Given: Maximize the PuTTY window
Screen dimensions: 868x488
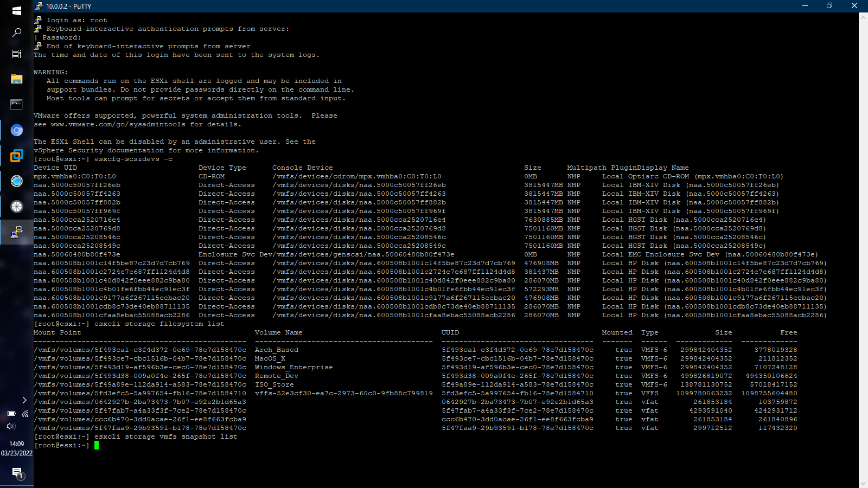Looking at the screenshot, I should (829, 5).
